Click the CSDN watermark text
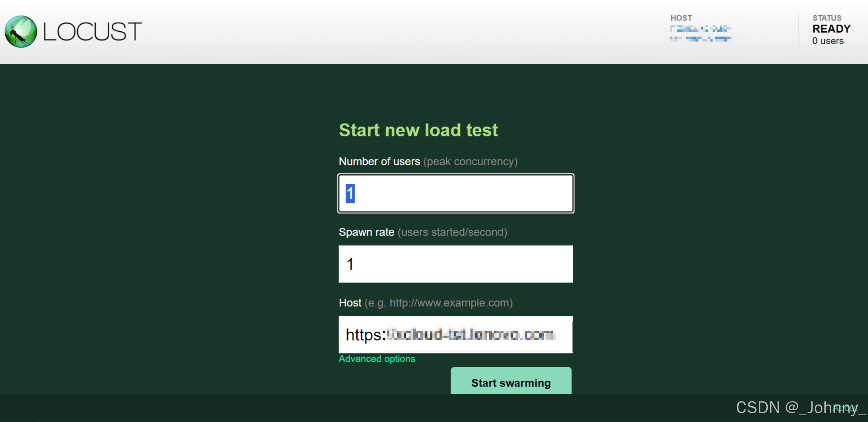This screenshot has height=422, width=868. pos(782,407)
